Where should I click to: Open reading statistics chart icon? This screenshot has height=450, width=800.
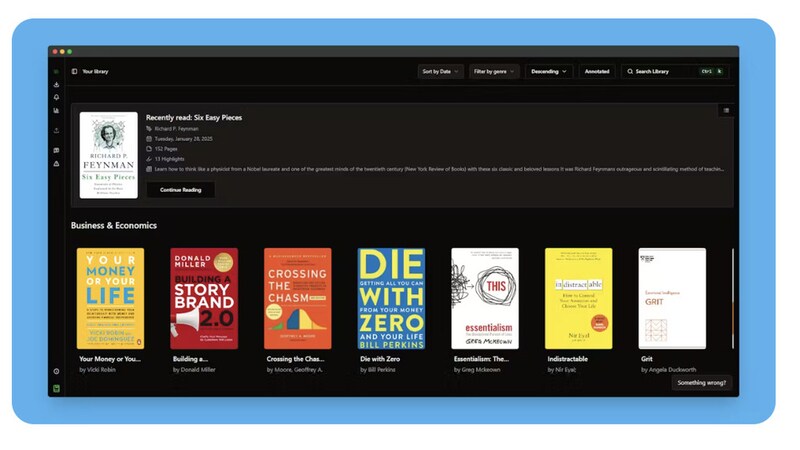[56, 110]
